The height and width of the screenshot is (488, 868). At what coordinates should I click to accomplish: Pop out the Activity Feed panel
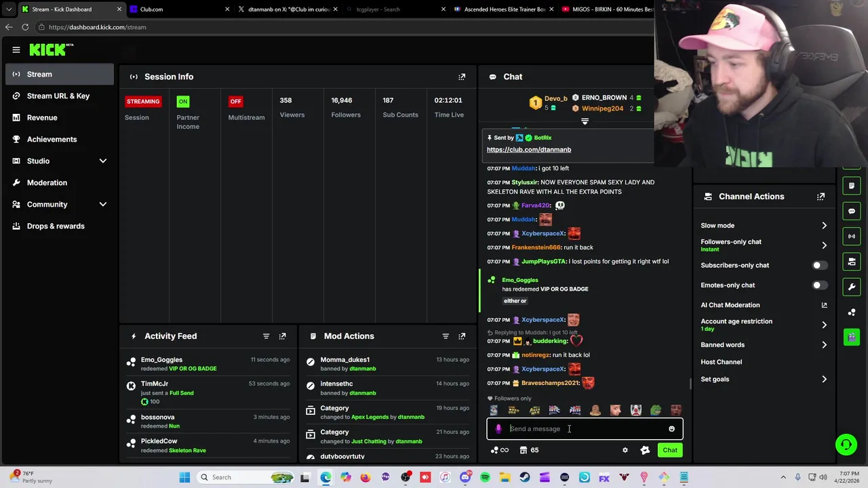[x=283, y=336]
